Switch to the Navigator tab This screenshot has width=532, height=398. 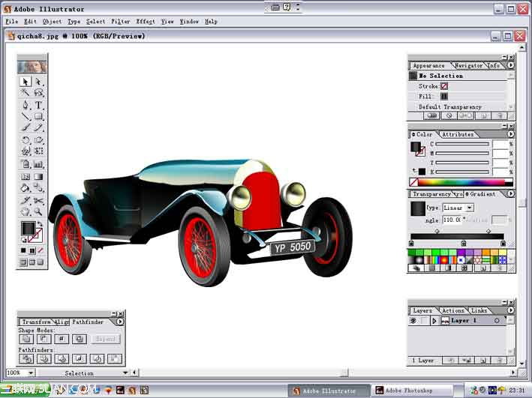468,66
